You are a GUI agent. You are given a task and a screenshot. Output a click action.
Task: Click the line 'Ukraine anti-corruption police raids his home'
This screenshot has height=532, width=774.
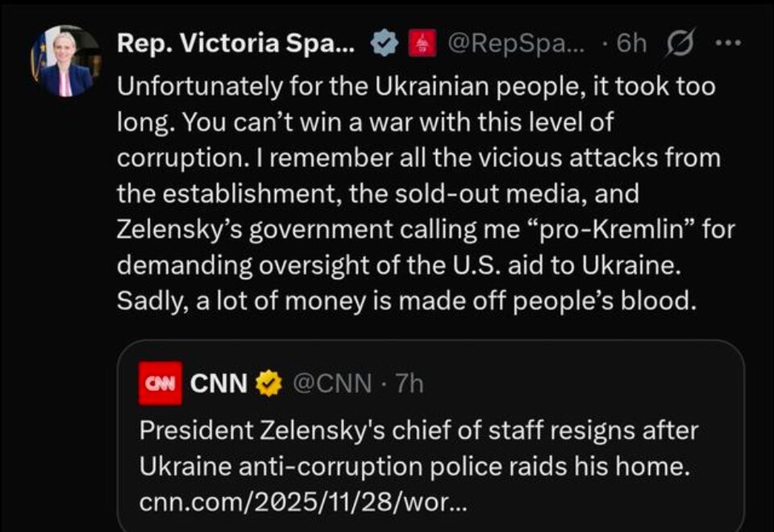pyautogui.click(x=414, y=467)
